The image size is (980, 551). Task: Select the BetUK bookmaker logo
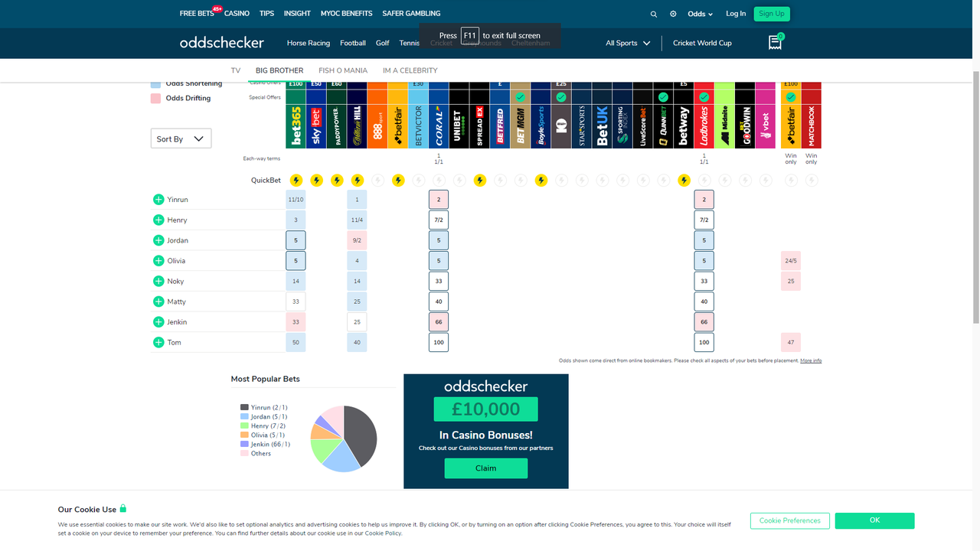[602, 127]
